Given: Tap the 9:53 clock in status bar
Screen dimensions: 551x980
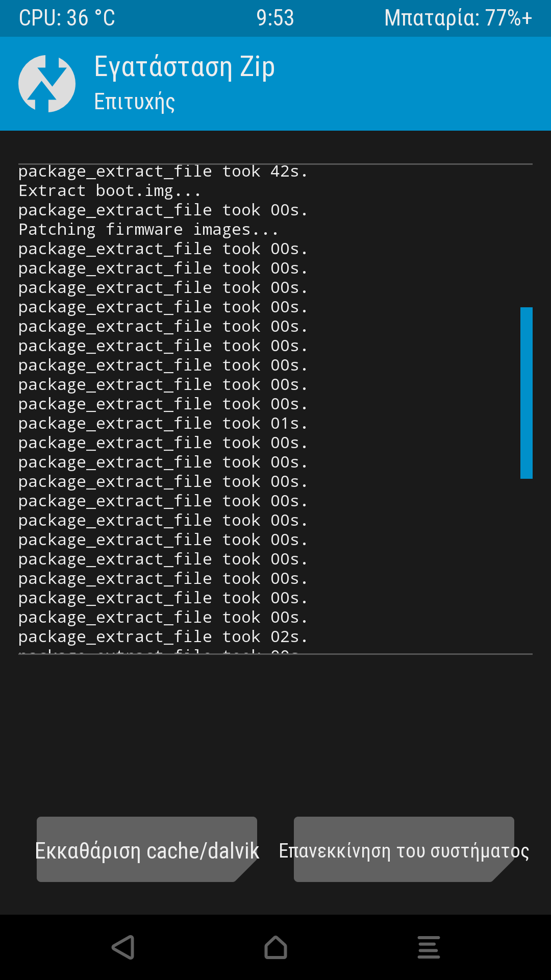Looking at the screenshot, I should coord(275,18).
